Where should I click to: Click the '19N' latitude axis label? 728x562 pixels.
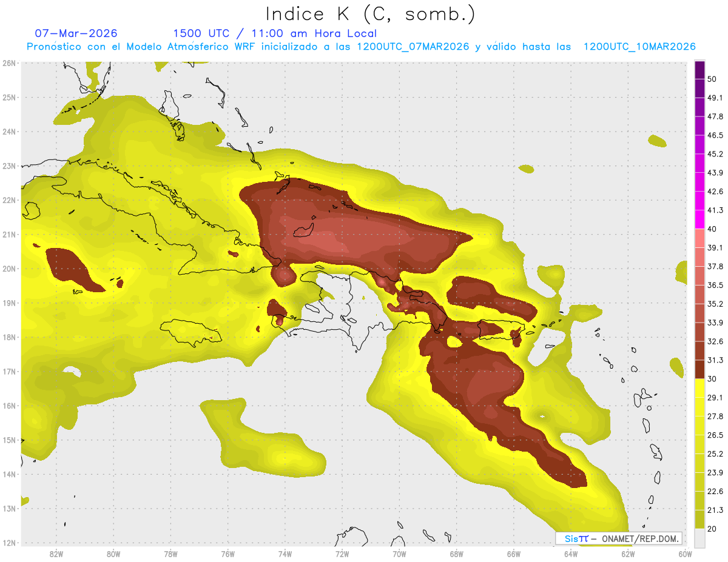(x=9, y=303)
